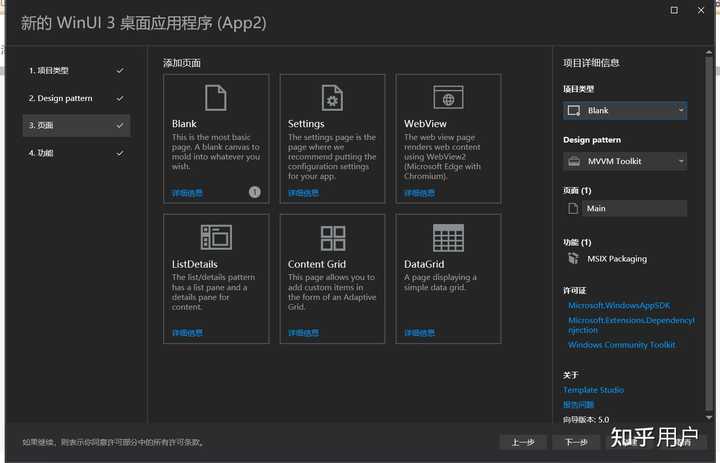Viewport: 720px width, 463px height.
Task: Click the Settings page gear icon
Action: [x=331, y=97]
